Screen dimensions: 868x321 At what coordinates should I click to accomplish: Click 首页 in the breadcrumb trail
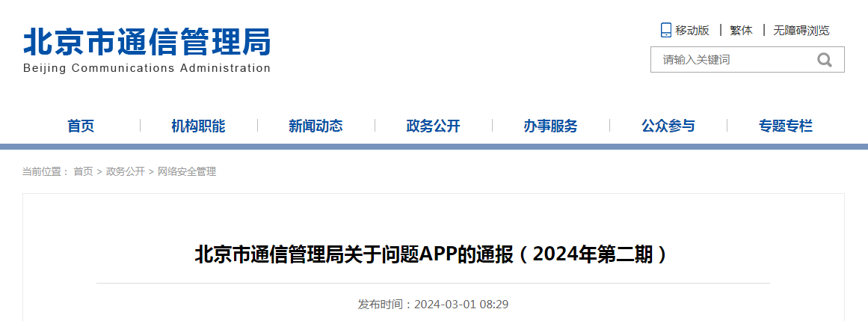pos(83,172)
